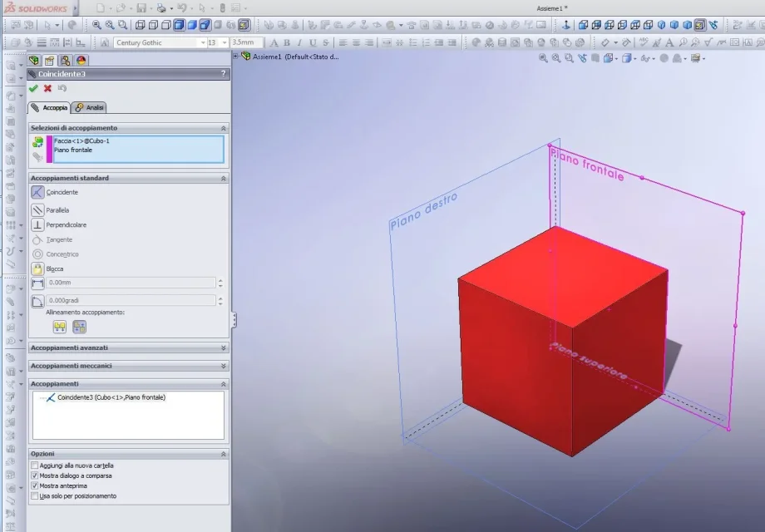Open the ConfigurationManager tab icon

pyautogui.click(x=65, y=60)
